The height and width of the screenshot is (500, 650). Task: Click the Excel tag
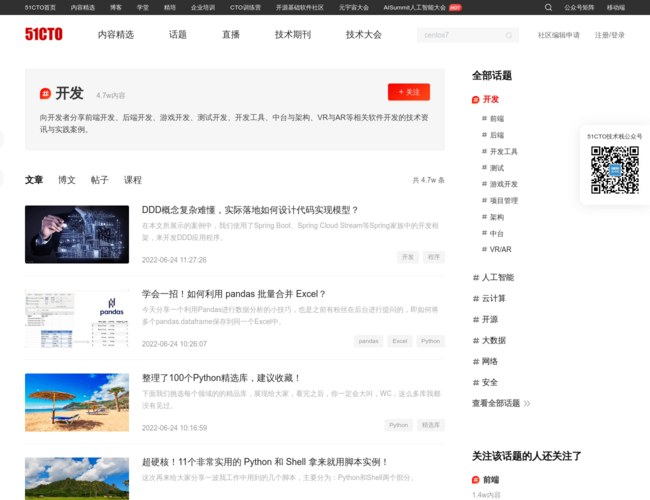coord(400,341)
